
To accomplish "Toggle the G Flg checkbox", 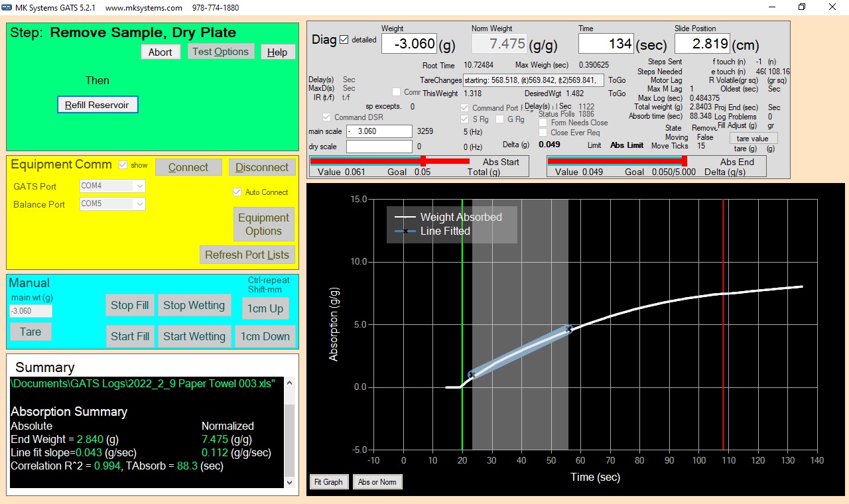I will (500, 119).
